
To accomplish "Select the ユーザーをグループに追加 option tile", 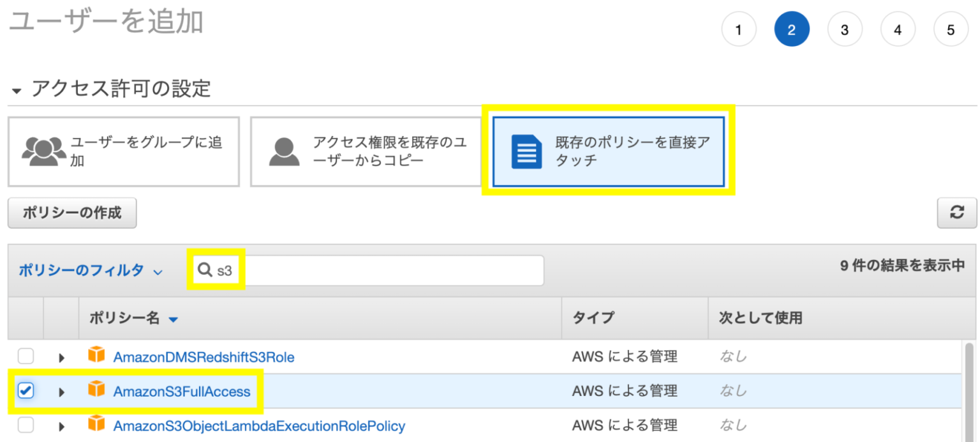I will (123, 151).
